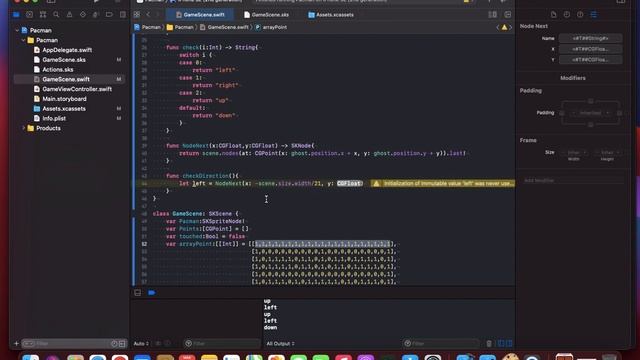Enable bottom padding checkbox

coord(591,125)
